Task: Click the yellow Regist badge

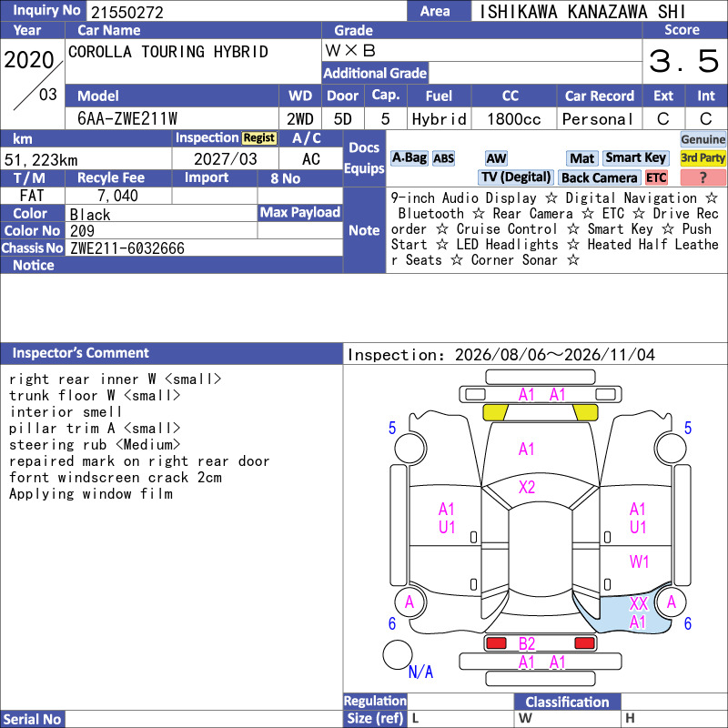Action: point(259,138)
